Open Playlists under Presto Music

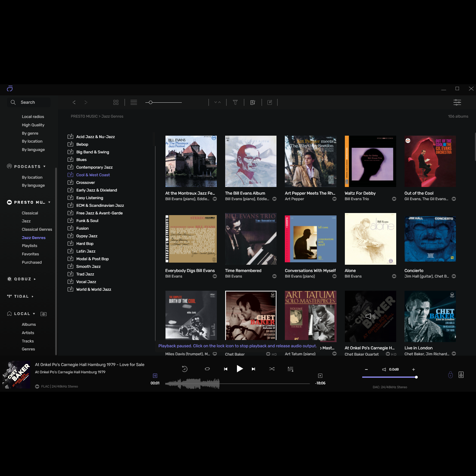29,246
